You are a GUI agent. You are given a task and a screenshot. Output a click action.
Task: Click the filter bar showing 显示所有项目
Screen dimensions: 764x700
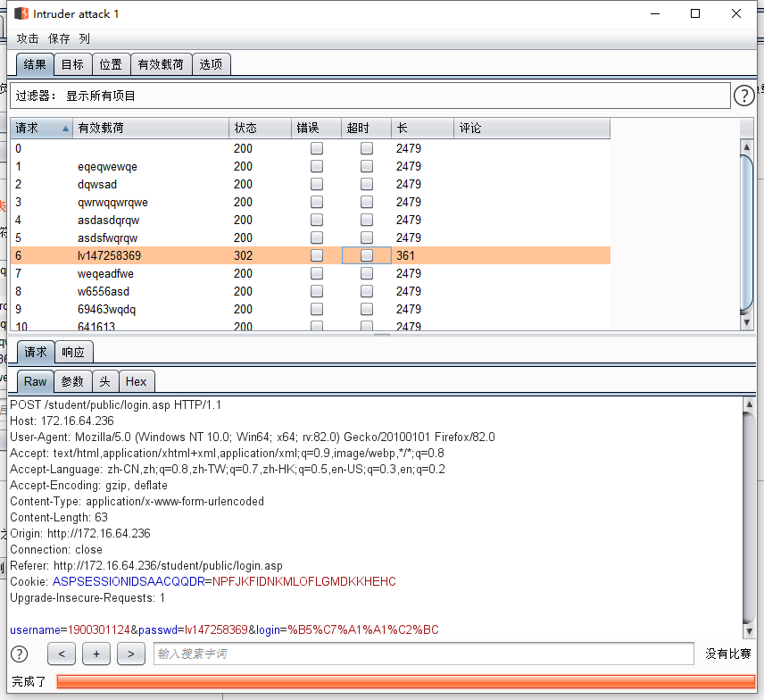click(x=370, y=96)
